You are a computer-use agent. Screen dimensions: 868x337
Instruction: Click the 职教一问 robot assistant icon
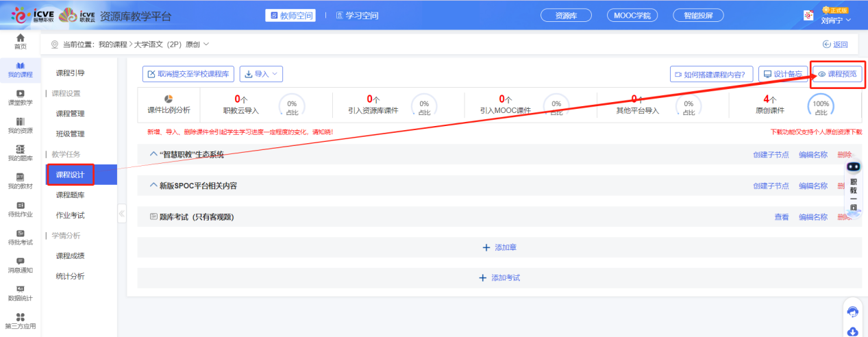tap(853, 166)
